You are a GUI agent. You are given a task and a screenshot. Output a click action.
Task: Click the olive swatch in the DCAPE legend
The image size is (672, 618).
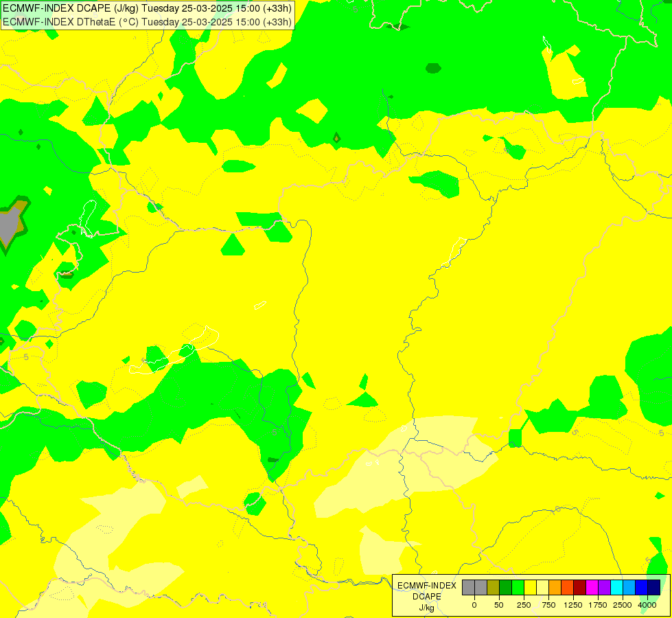[494, 587]
